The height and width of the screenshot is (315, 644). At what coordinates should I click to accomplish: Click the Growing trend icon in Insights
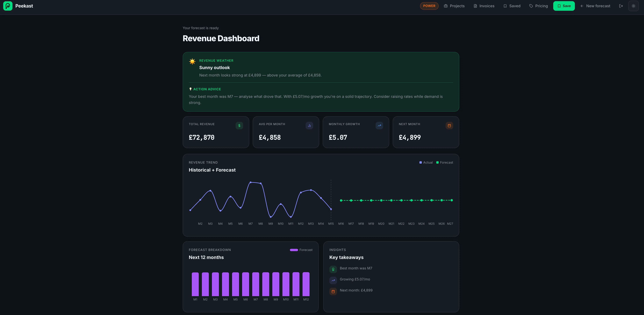(x=333, y=281)
